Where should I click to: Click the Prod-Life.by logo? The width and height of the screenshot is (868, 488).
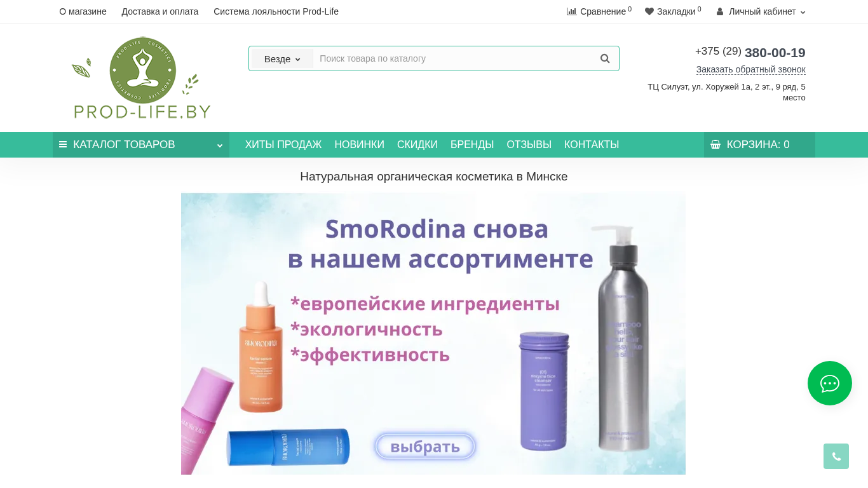click(x=141, y=78)
